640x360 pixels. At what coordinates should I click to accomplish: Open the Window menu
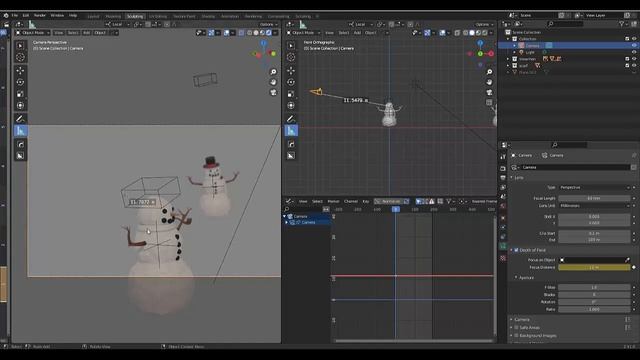point(57,16)
